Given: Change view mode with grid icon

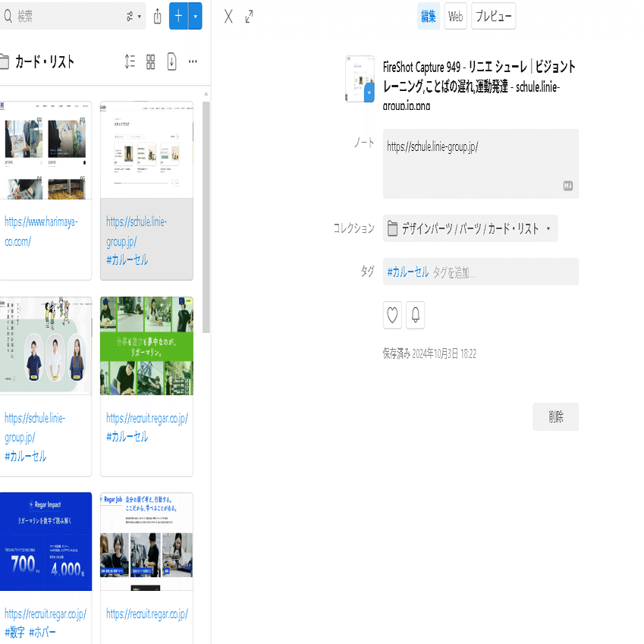Looking at the screenshot, I should (151, 61).
